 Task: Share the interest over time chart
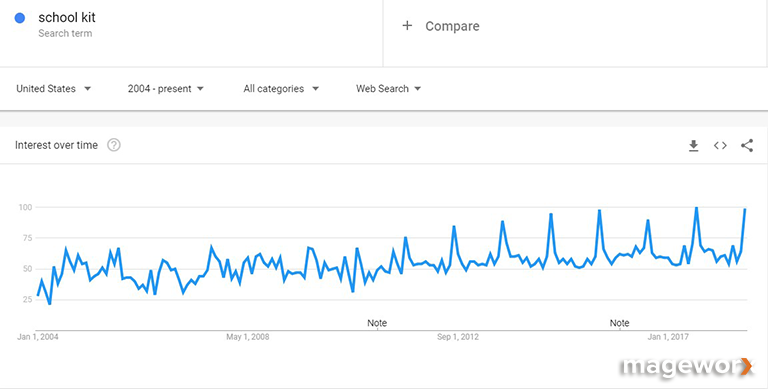pyautogui.click(x=747, y=146)
